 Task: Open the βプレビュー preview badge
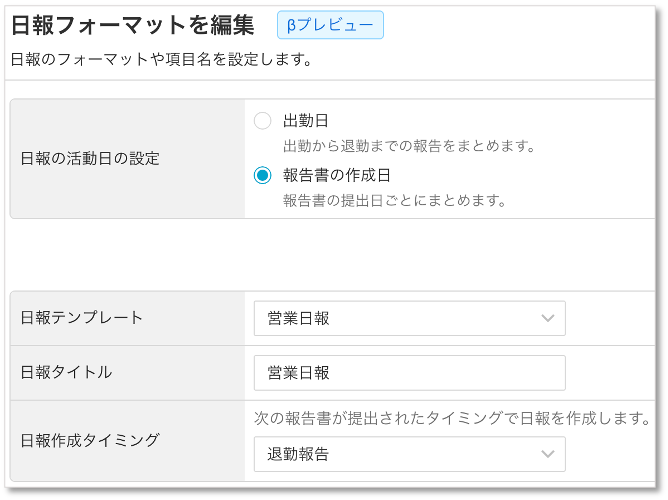point(330,25)
